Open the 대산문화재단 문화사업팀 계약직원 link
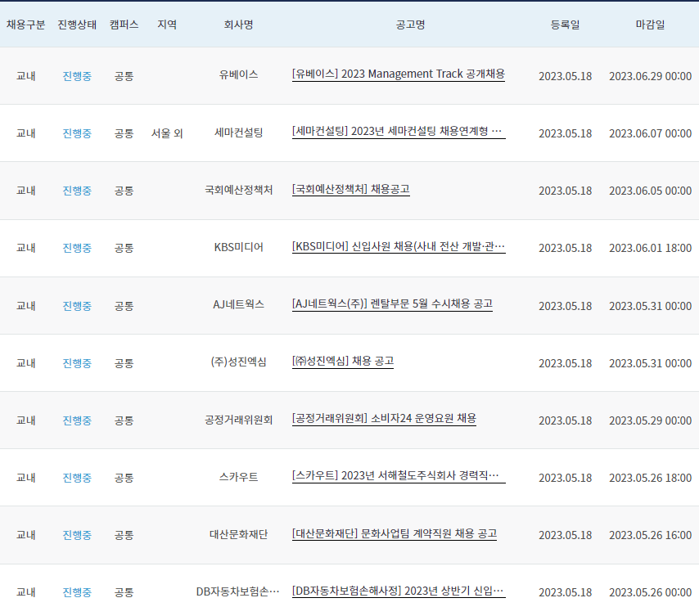 [x=394, y=533]
